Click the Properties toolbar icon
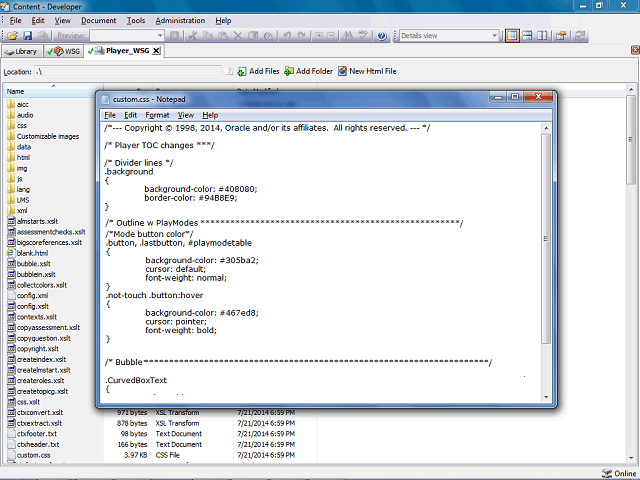 click(x=561, y=36)
